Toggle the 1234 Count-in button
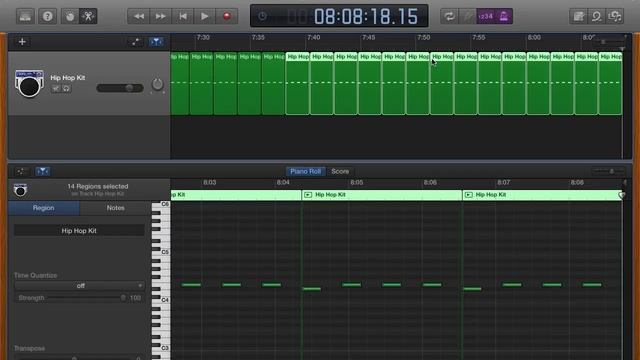 pyautogui.click(x=486, y=16)
